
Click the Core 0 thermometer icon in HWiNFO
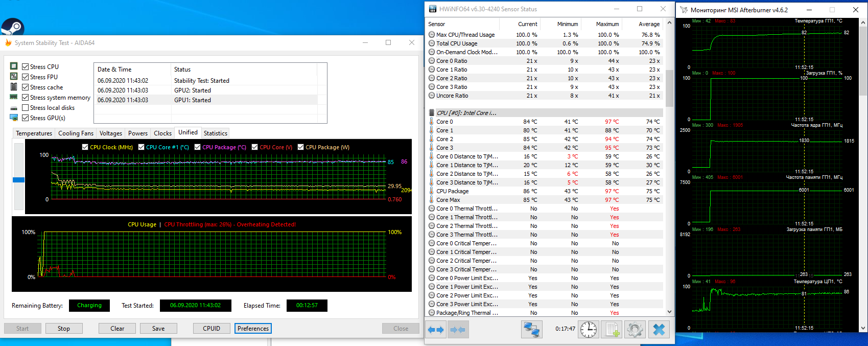[x=432, y=122]
